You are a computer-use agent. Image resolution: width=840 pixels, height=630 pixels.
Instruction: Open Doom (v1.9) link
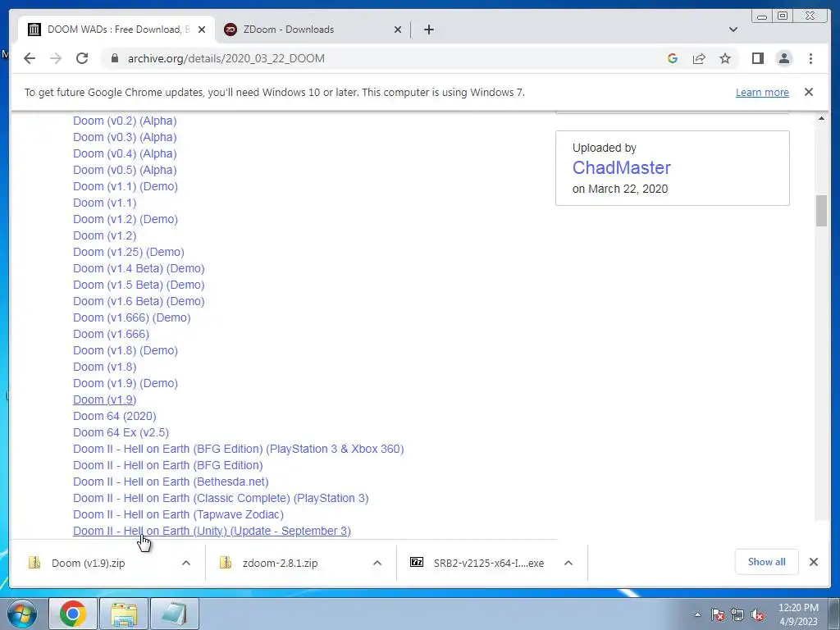(x=104, y=399)
